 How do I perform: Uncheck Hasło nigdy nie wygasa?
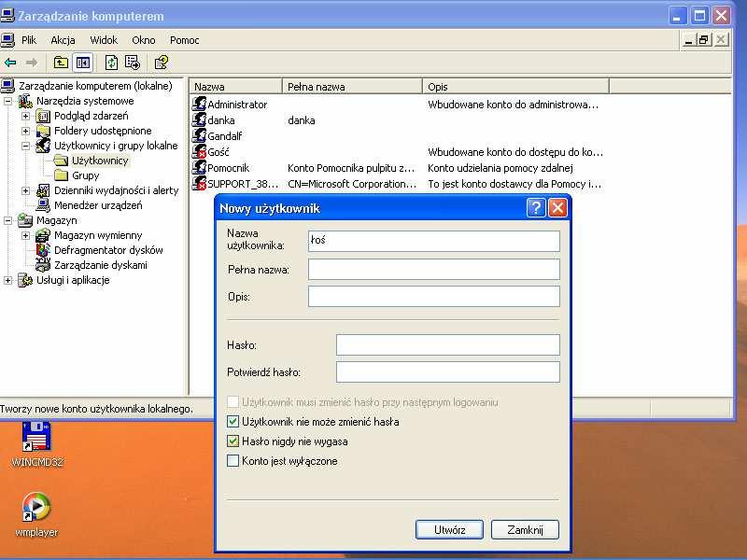click(x=233, y=441)
